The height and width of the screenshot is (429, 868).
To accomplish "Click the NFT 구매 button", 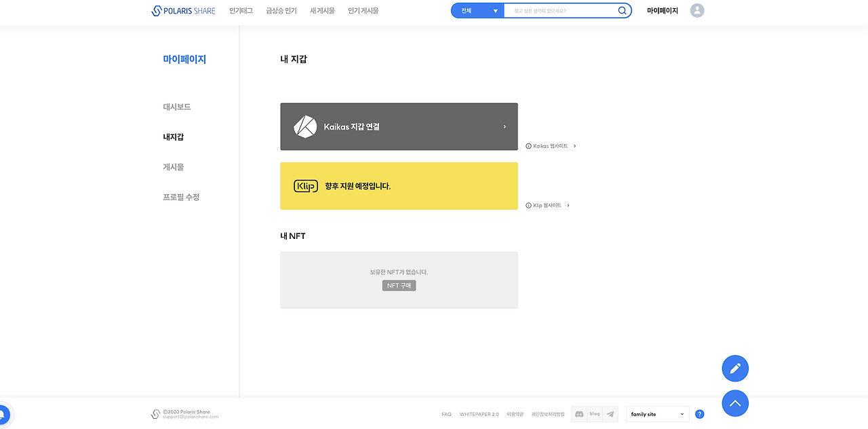I will tap(399, 286).
